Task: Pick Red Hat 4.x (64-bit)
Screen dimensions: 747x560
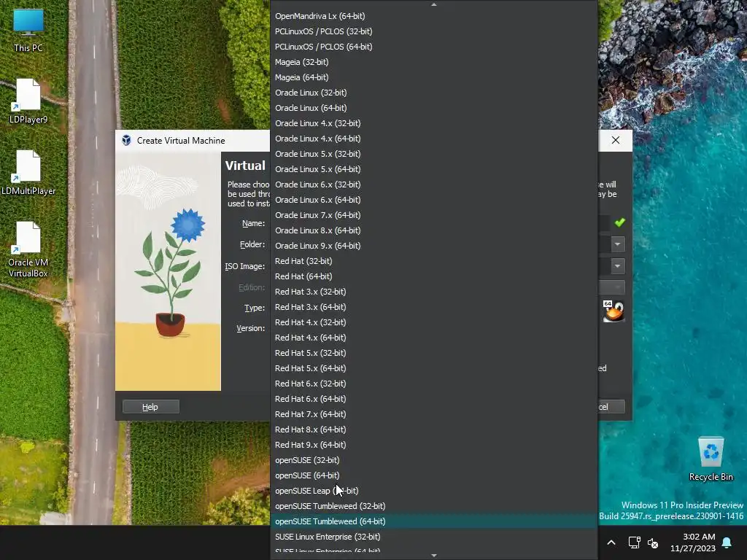Action: (433, 338)
